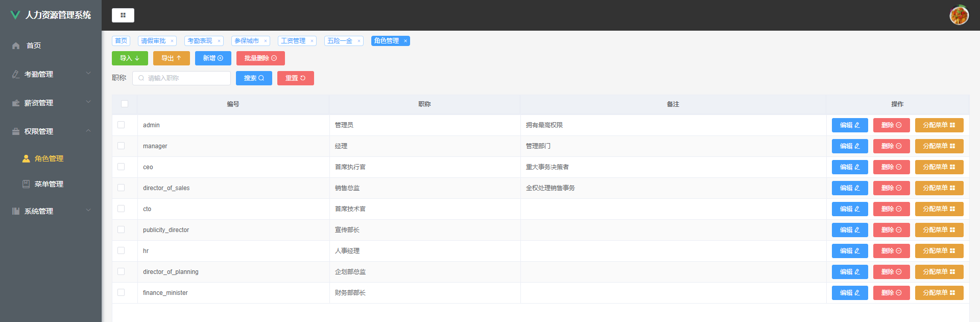Click the 菜单管理 icon in the sidebar
This screenshot has width=980, height=322.
[26, 184]
